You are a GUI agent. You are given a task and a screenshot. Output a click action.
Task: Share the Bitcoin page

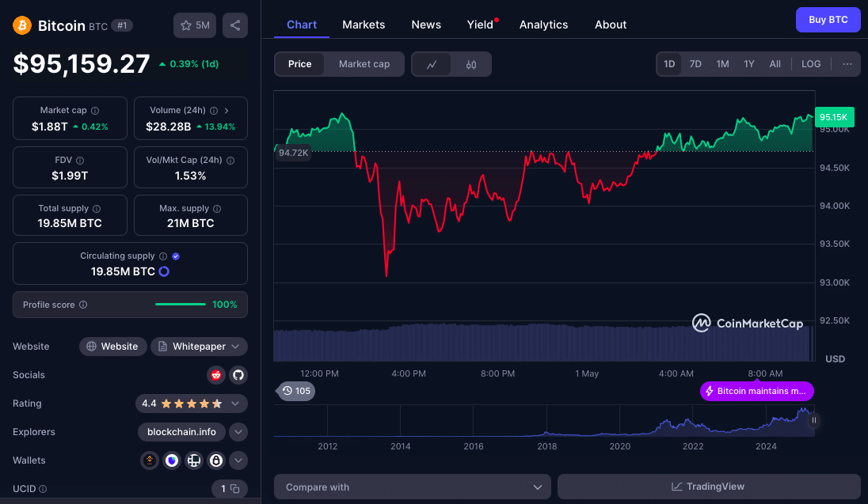point(235,25)
